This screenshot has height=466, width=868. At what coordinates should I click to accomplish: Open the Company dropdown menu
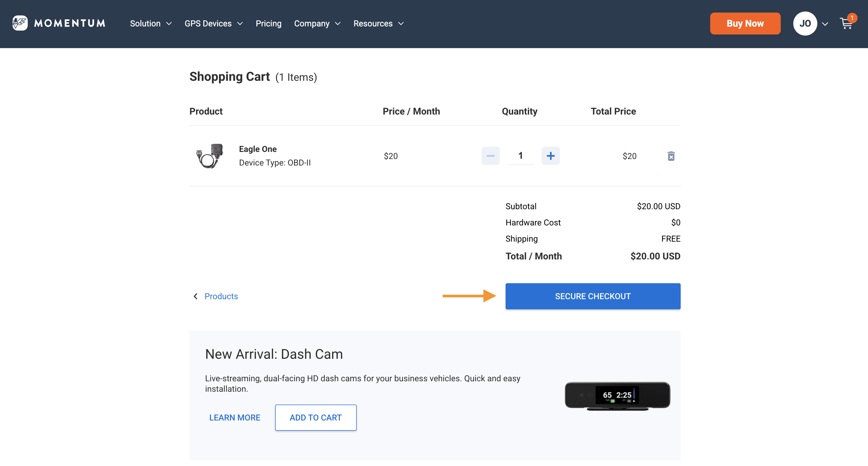click(317, 24)
